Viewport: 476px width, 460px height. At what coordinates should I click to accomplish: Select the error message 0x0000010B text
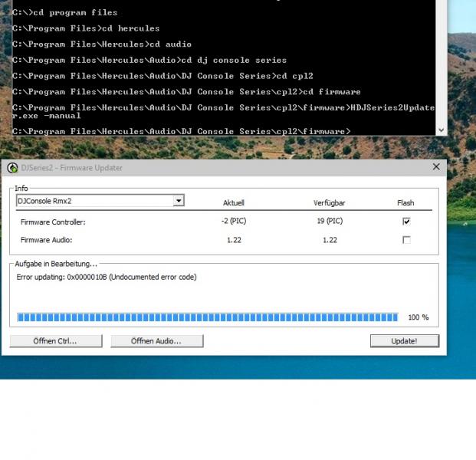point(107,277)
